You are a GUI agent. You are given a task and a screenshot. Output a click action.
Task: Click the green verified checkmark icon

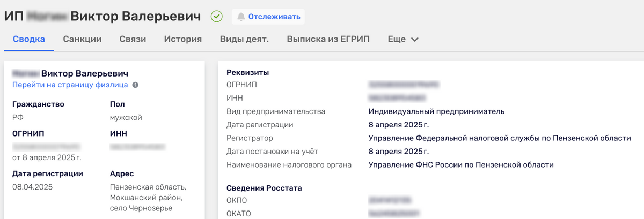coord(216,17)
